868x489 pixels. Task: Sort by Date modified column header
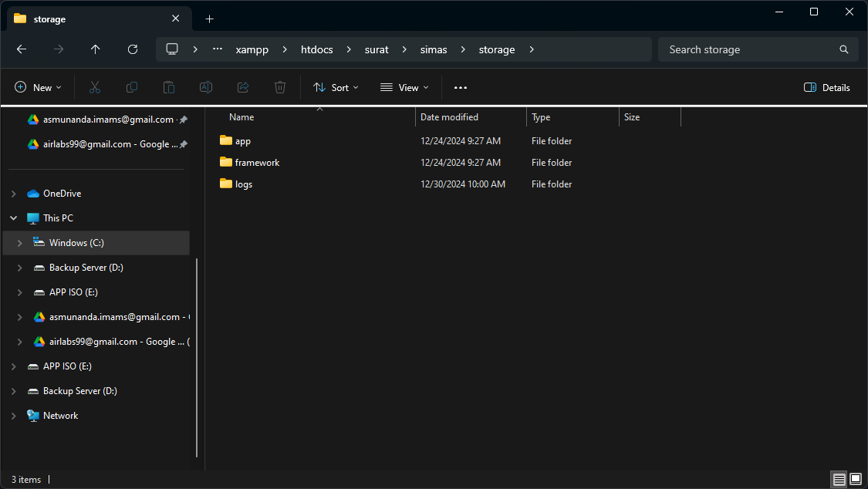click(449, 117)
